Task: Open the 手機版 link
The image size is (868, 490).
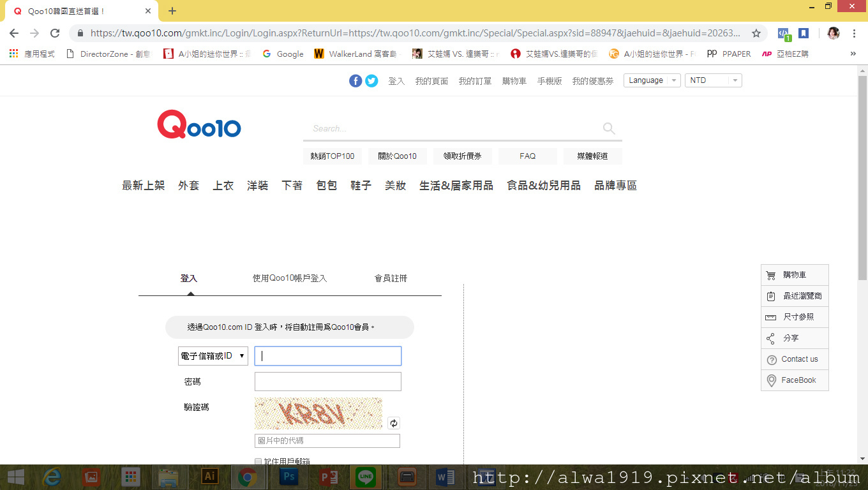Action: 550,81
